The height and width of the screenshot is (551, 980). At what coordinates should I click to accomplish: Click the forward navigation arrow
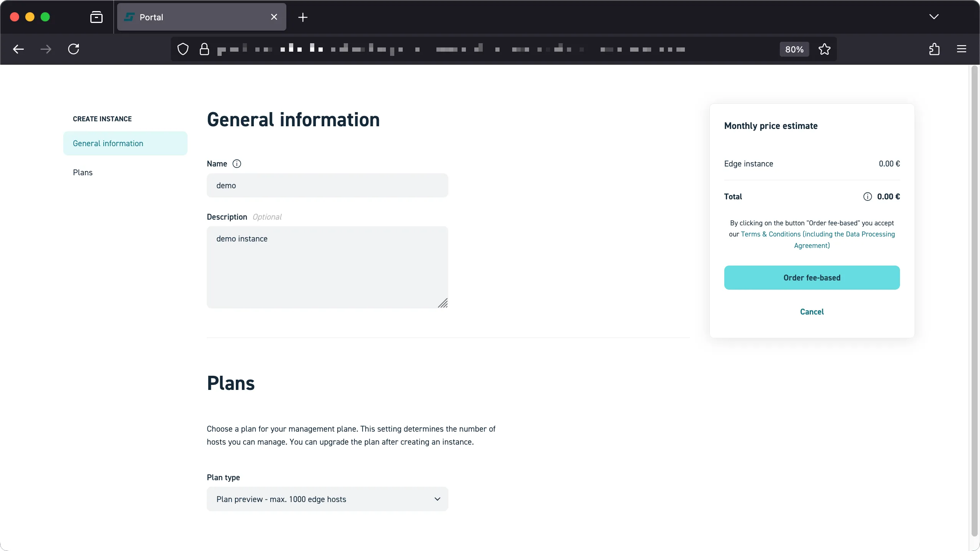tap(46, 49)
